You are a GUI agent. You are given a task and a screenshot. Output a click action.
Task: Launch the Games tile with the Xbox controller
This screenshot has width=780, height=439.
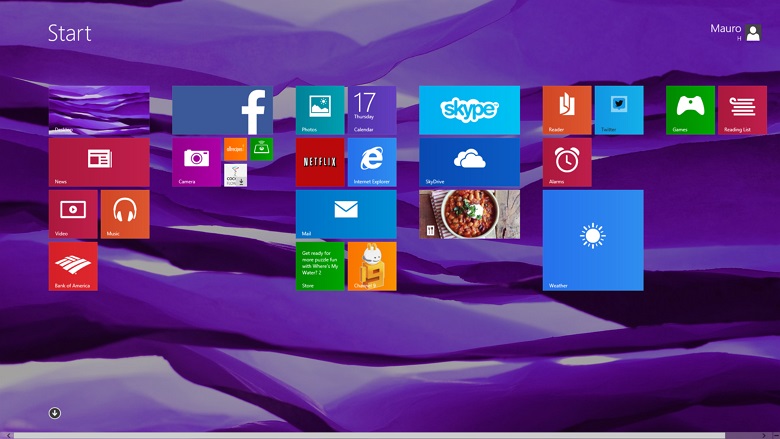[x=690, y=110]
